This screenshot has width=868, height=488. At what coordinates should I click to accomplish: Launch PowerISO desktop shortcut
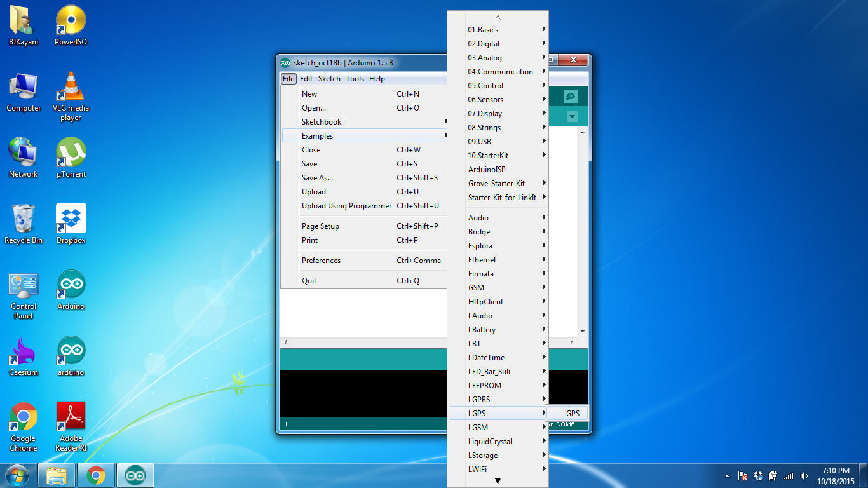point(71,26)
